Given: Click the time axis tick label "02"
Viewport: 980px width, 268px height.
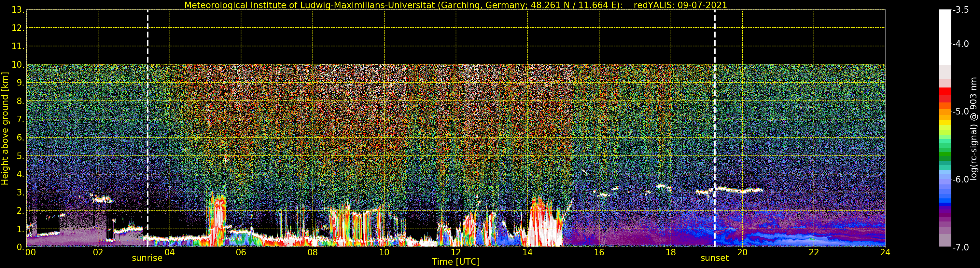Looking at the screenshot, I should 98,252.
